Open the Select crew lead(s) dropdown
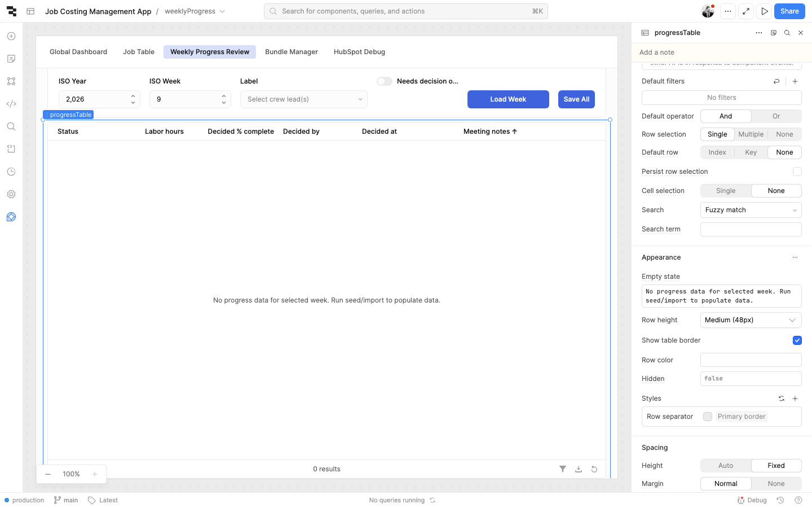 (303, 99)
